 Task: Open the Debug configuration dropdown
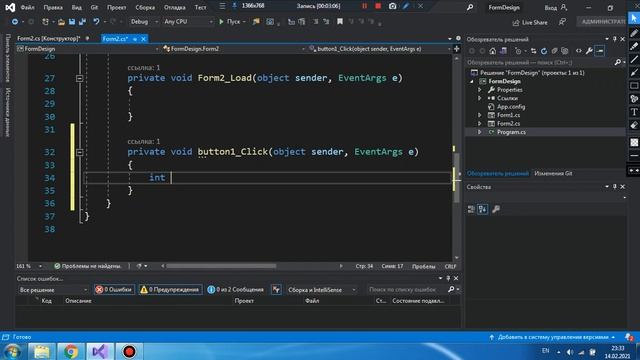tap(144, 22)
